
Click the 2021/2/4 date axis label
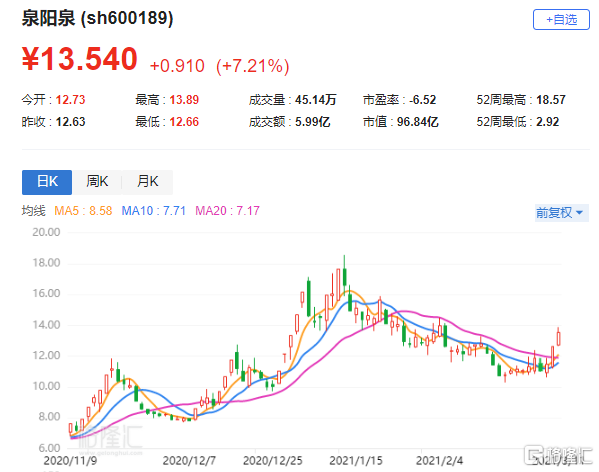point(439,461)
